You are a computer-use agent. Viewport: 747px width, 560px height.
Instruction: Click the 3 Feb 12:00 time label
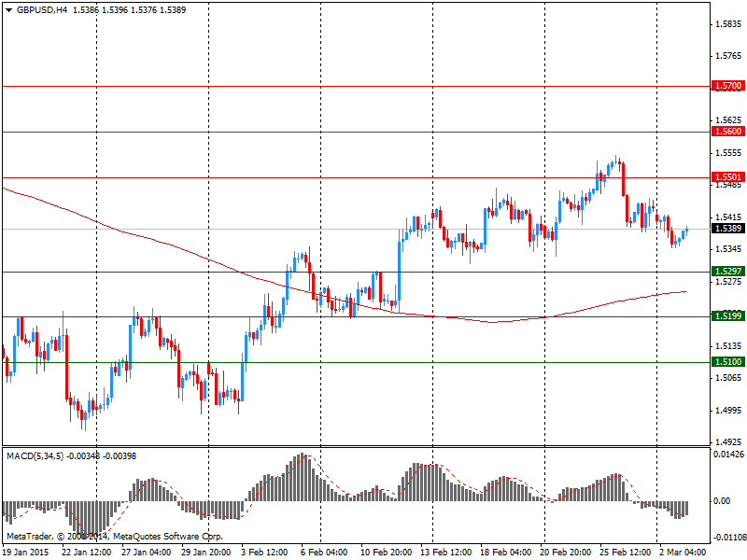click(x=264, y=553)
